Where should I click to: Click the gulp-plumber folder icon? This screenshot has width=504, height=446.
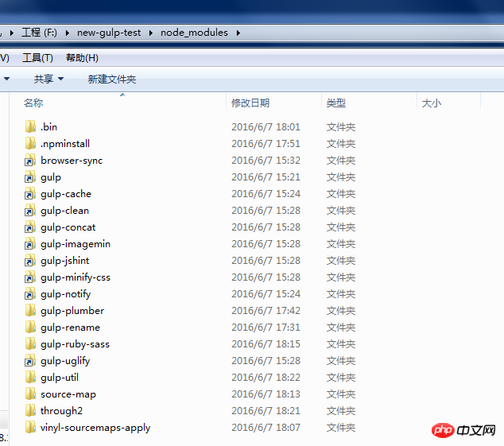click(30, 311)
